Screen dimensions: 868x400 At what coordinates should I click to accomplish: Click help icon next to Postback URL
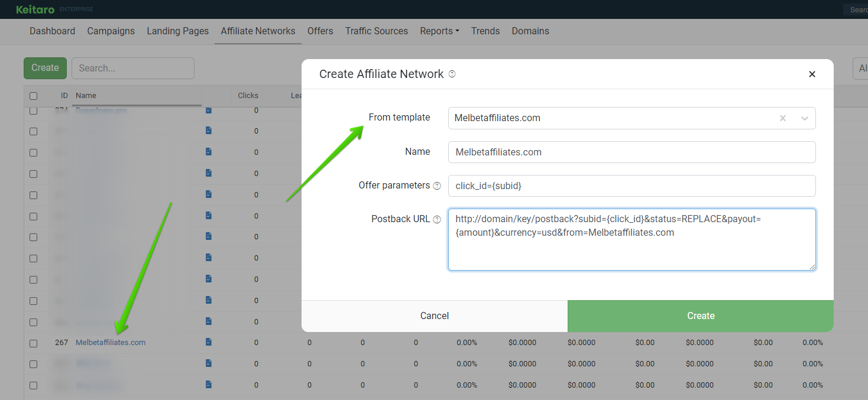(x=437, y=219)
